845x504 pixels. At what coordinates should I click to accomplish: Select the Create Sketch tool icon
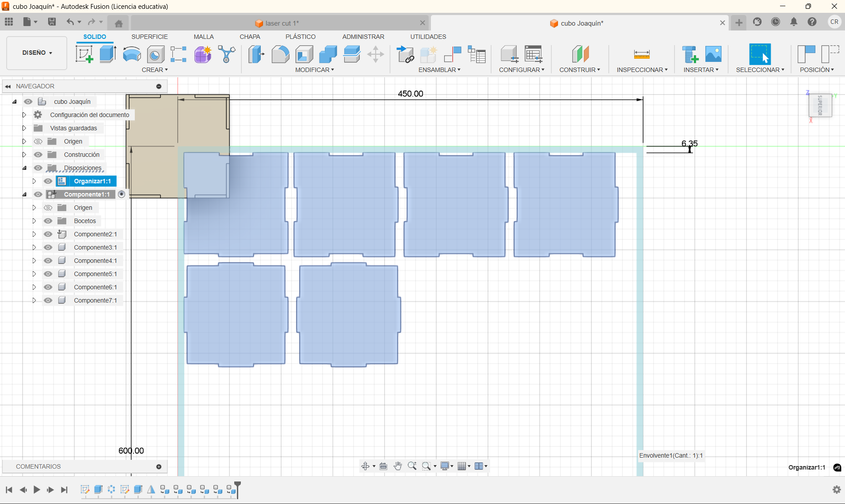pos(84,54)
